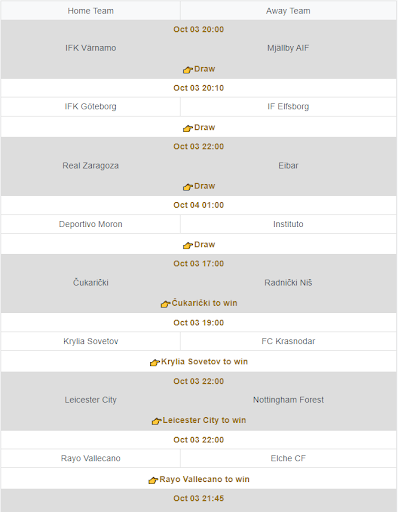Open the FC Krasnodar away team
The height and width of the screenshot is (512, 398).
(x=288, y=341)
